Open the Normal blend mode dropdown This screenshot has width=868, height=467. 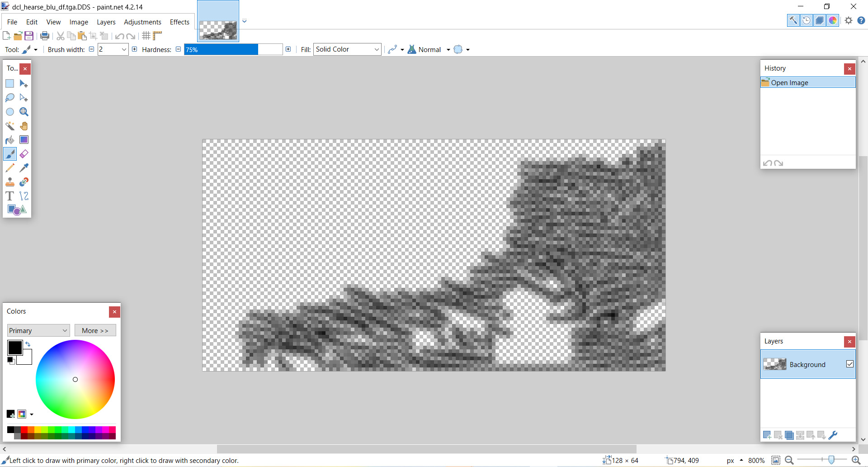pyautogui.click(x=429, y=49)
